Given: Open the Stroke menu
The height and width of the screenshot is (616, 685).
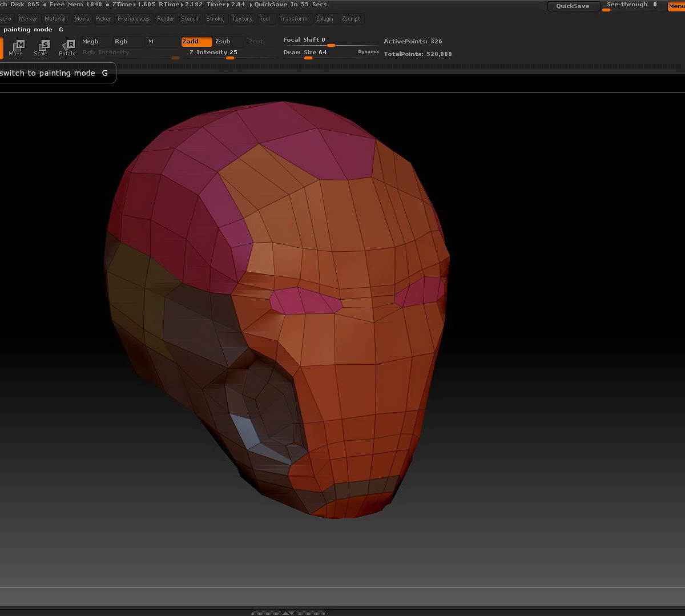Looking at the screenshot, I should [x=215, y=19].
